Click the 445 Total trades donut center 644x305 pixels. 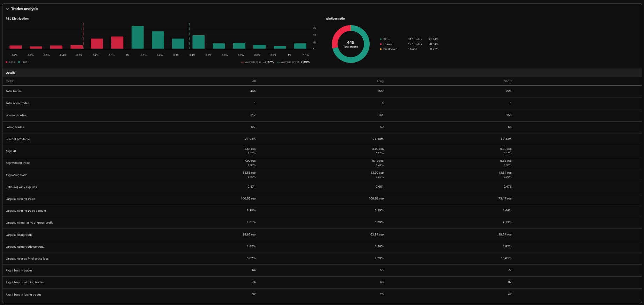pos(350,44)
